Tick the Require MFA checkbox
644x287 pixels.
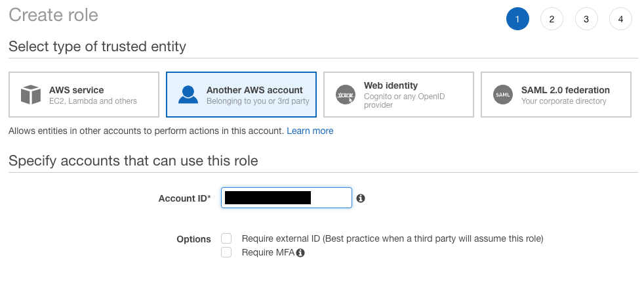click(x=226, y=252)
